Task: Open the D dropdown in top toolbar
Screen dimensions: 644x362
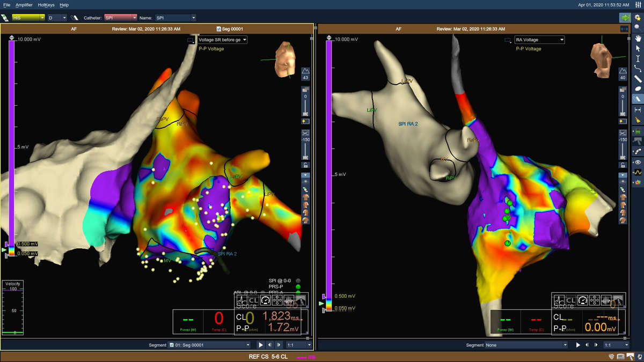Action: [57, 18]
